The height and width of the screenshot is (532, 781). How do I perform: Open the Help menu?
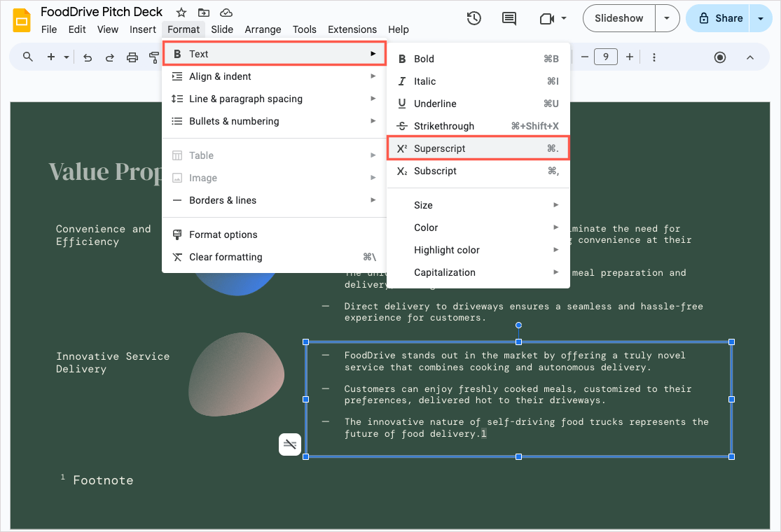(x=399, y=29)
